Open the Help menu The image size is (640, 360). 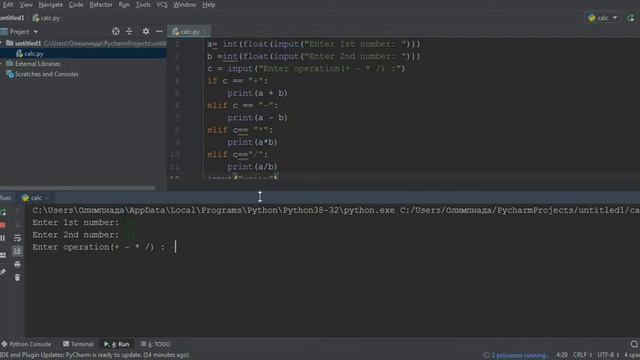pos(209,5)
